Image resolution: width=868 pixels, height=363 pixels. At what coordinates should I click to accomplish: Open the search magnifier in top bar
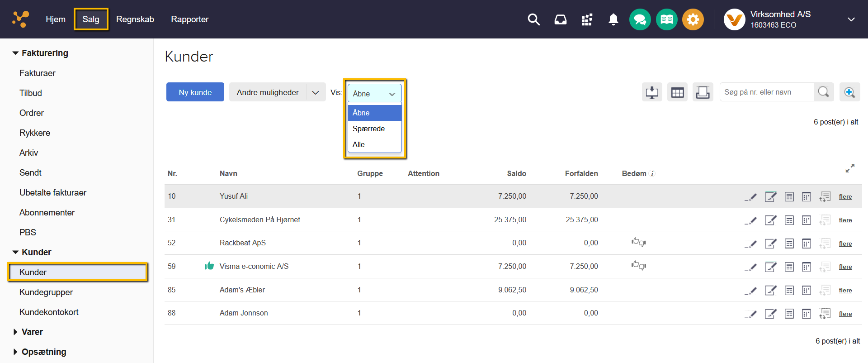pos(533,19)
